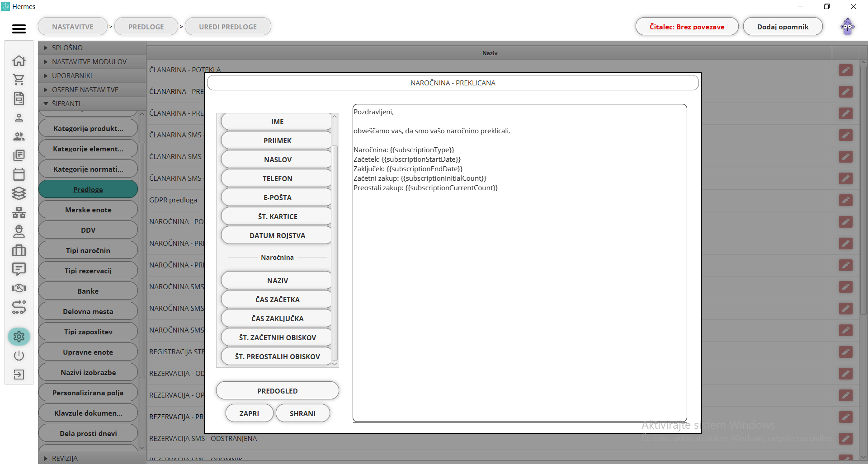Click pencil icon for REZERVACIJA SMS - ODSTRANJENA row
The width and height of the screenshot is (868, 464).
(846, 439)
